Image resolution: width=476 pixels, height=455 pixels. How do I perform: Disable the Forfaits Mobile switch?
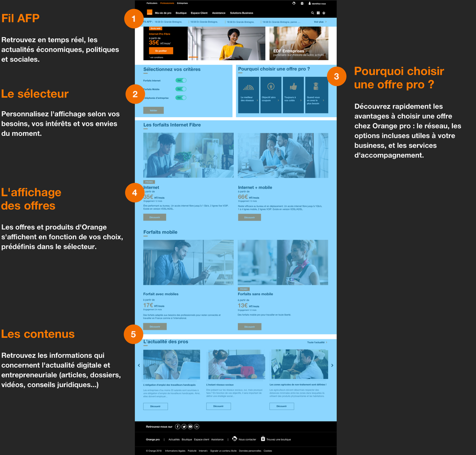[181, 90]
